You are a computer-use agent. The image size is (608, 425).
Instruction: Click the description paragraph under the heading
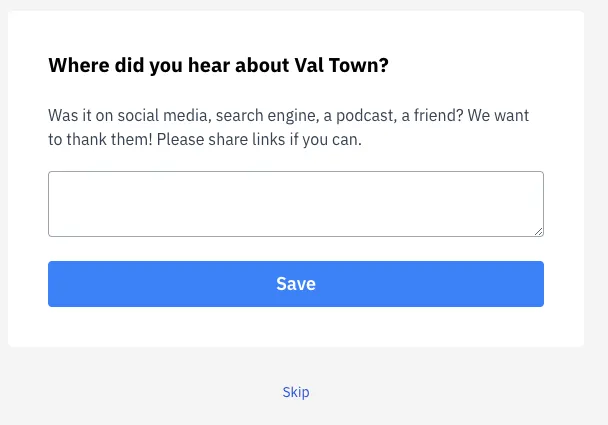(288, 128)
